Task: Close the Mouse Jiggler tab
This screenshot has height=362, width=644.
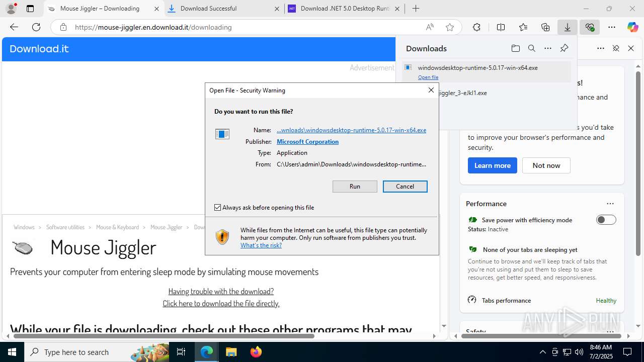Action: 156,9
